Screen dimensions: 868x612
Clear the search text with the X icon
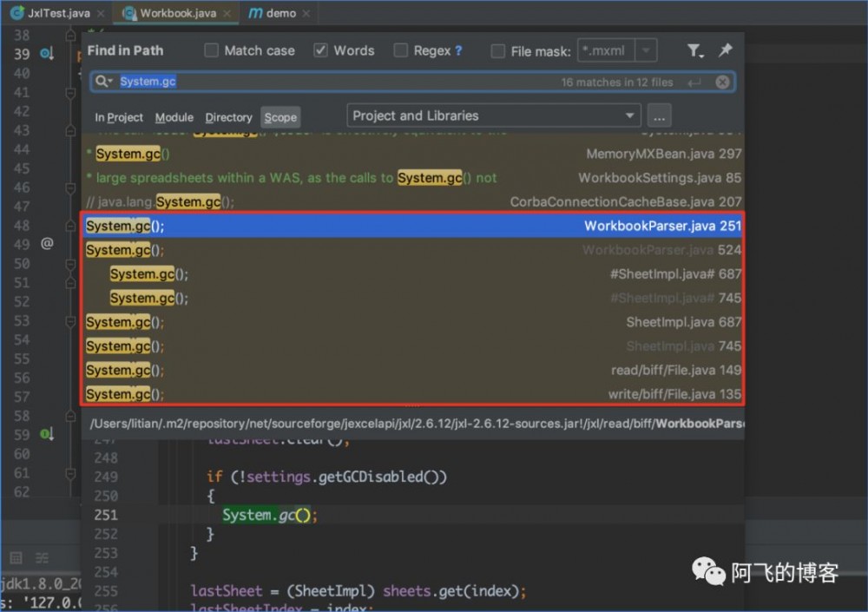[x=722, y=82]
